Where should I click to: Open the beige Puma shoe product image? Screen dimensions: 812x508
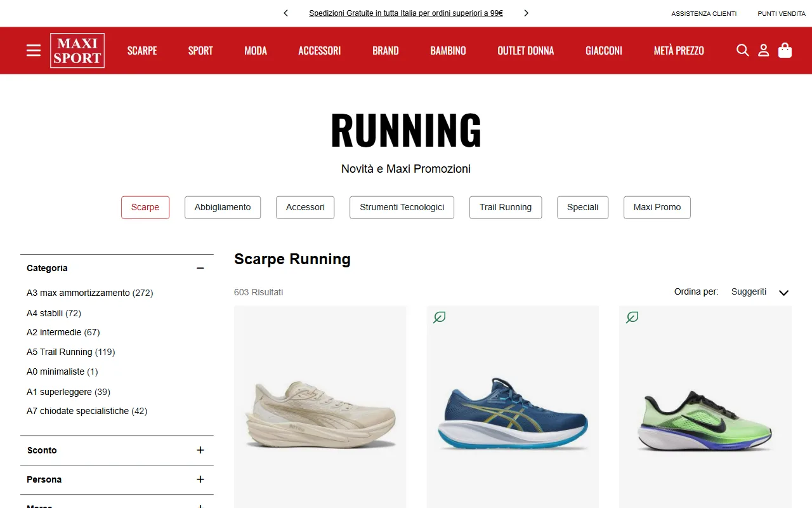pyautogui.click(x=320, y=407)
